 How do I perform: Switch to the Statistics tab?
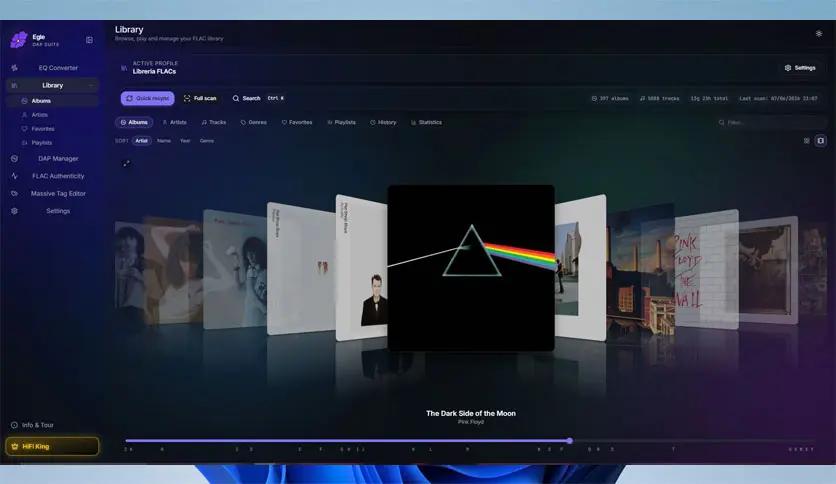point(426,123)
